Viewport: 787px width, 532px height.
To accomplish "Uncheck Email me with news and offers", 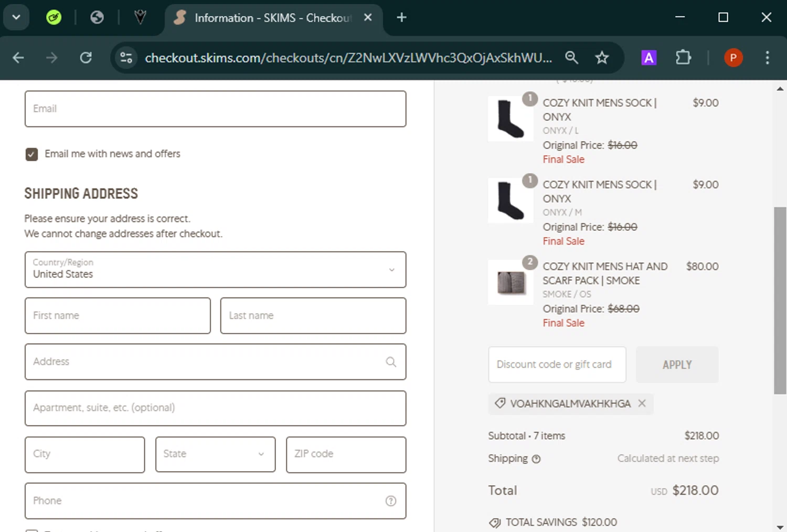I will (x=31, y=154).
